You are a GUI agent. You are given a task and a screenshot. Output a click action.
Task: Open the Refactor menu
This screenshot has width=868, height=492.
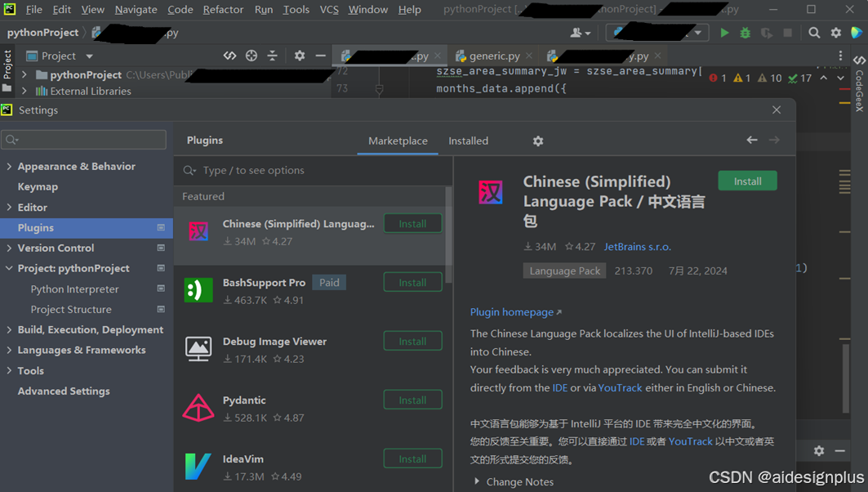click(223, 10)
